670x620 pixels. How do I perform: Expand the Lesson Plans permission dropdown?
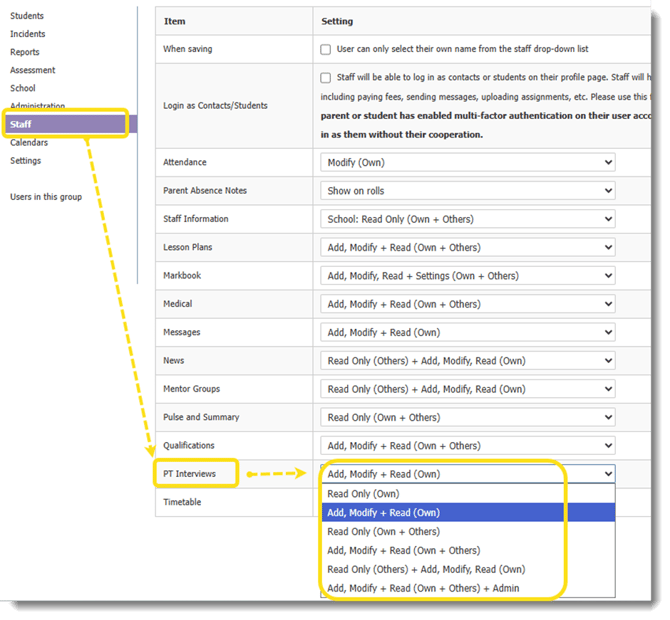(x=467, y=247)
